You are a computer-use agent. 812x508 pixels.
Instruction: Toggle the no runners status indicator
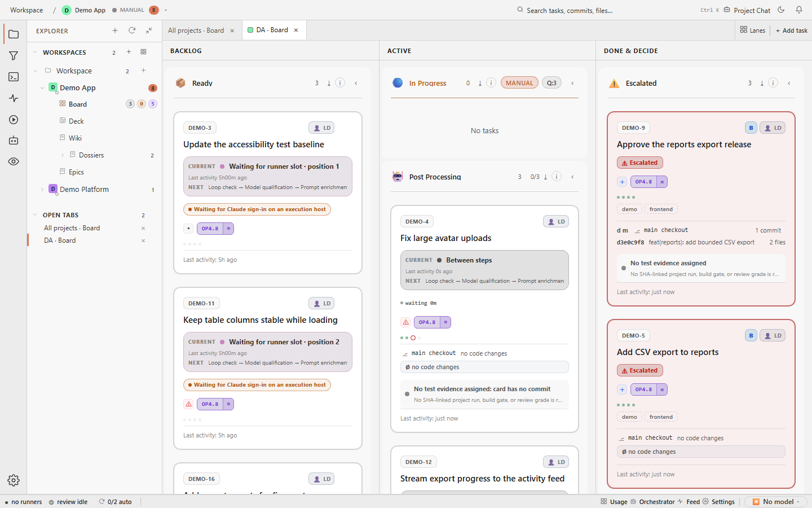(23, 502)
